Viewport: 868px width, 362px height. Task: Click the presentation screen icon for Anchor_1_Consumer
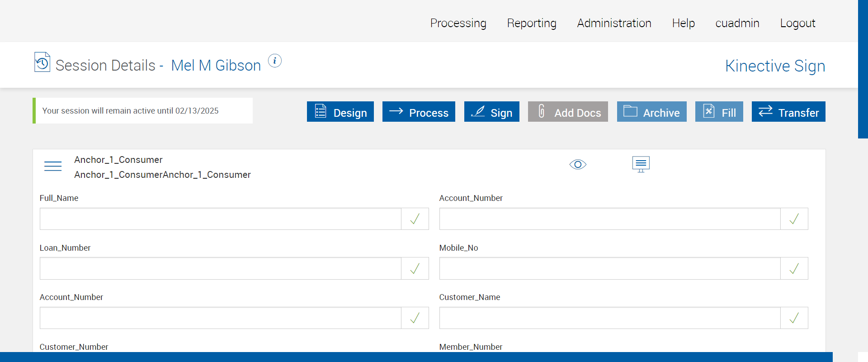(641, 164)
